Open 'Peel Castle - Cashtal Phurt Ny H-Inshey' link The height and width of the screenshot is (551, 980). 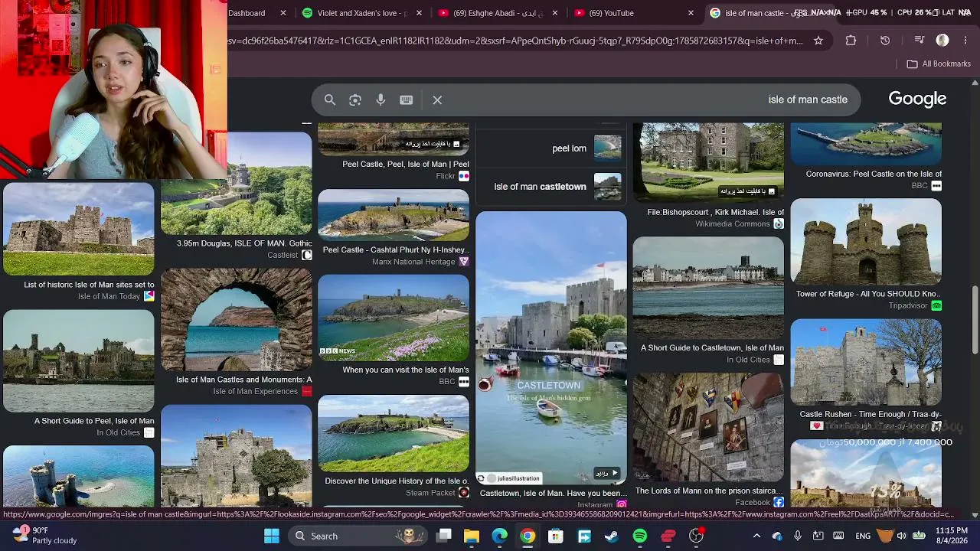click(396, 249)
